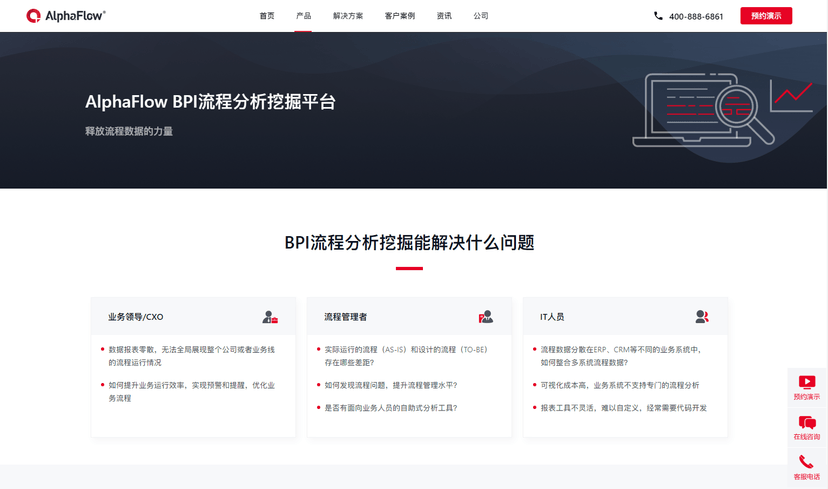This screenshot has height=489, width=828.
Task: Click the IT人员 user icon
Action: click(702, 317)
